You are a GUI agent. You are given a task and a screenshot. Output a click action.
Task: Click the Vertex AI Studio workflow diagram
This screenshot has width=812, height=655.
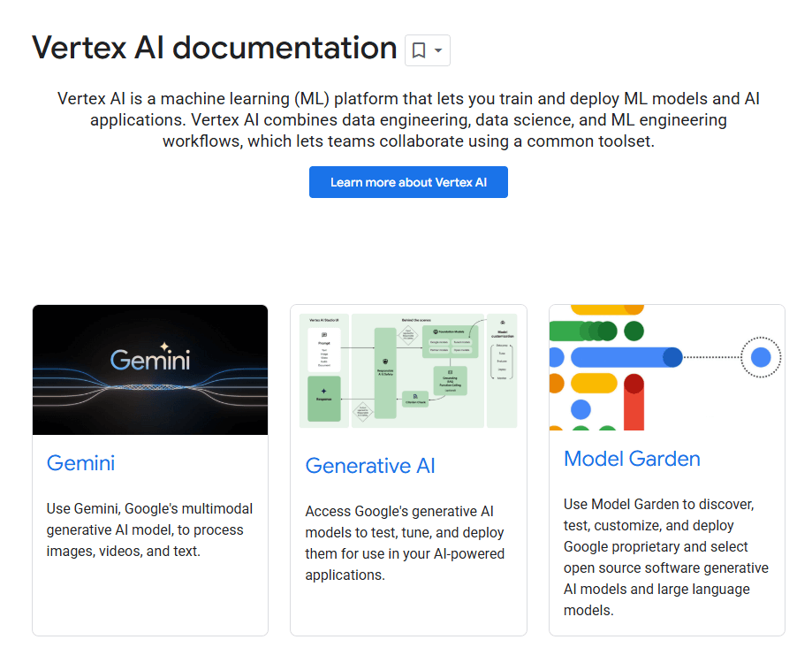point(407,369)
